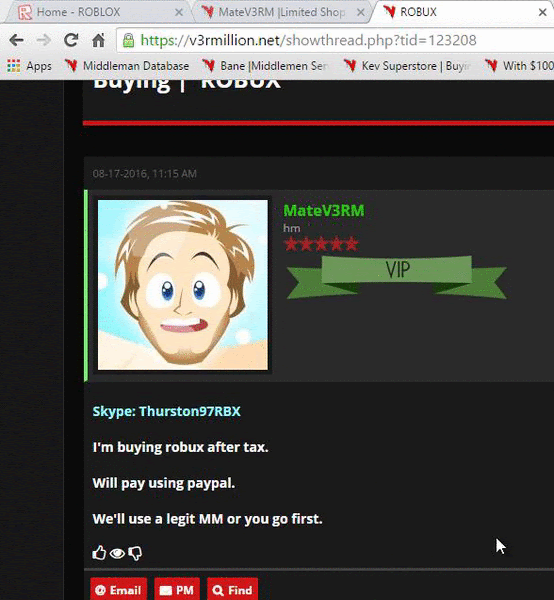Give the post a thumbs down
Screen dimensions: 554x600
pos(135,553)
